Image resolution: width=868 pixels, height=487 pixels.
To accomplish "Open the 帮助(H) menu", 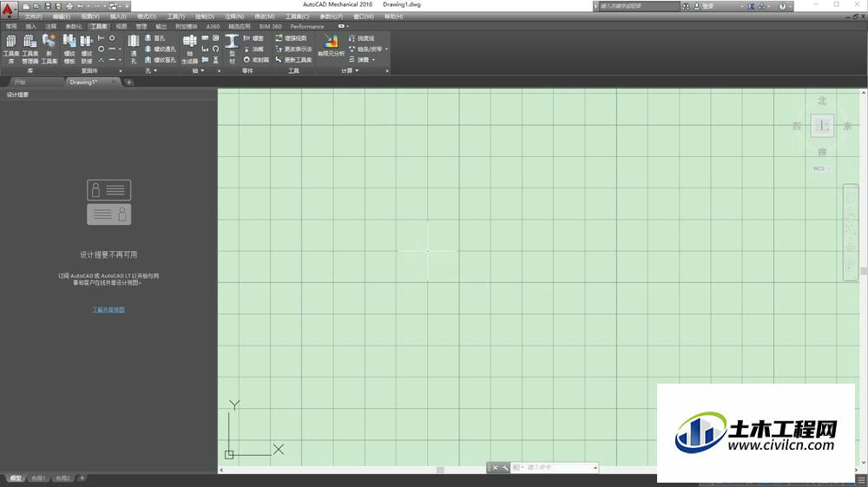I will click(x=393, y=16).
